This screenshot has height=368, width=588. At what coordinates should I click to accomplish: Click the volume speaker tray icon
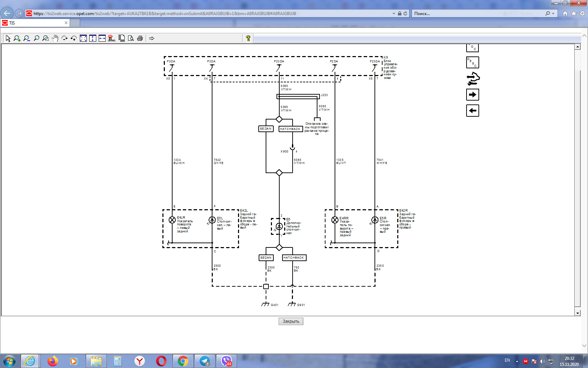(x=542, y=361)
